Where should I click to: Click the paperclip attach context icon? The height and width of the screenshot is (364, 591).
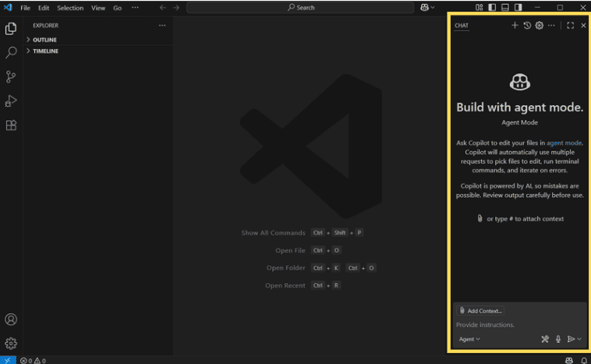pos(480,218)
